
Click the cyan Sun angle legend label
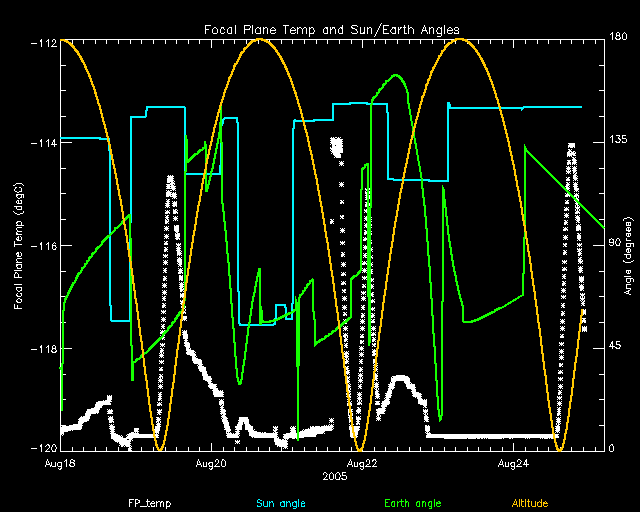281,502
